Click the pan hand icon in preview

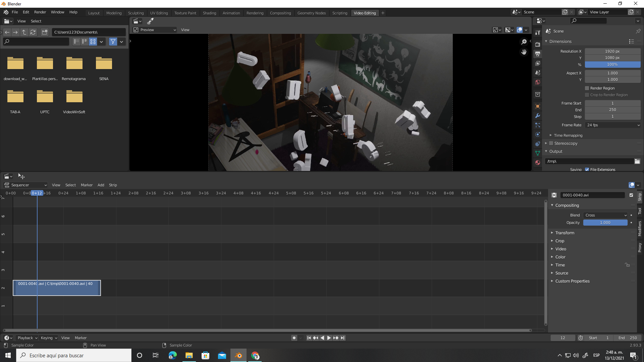pyautogui.click(x=524, y=52)
